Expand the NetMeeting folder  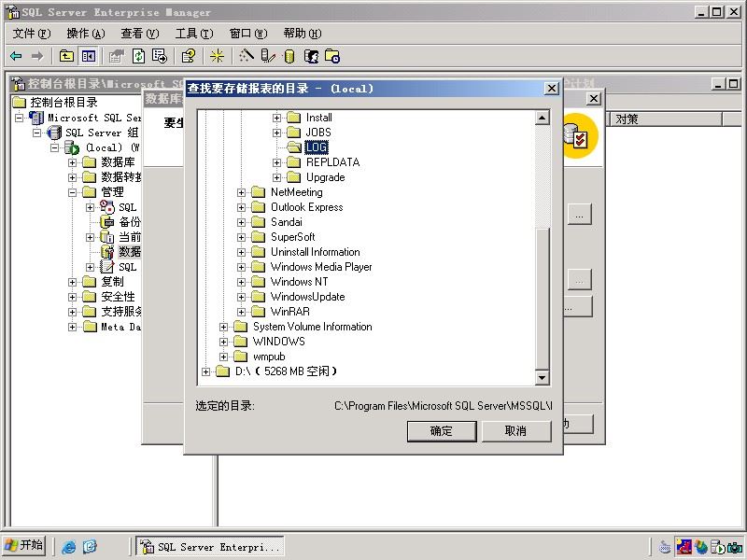point(241,193)
